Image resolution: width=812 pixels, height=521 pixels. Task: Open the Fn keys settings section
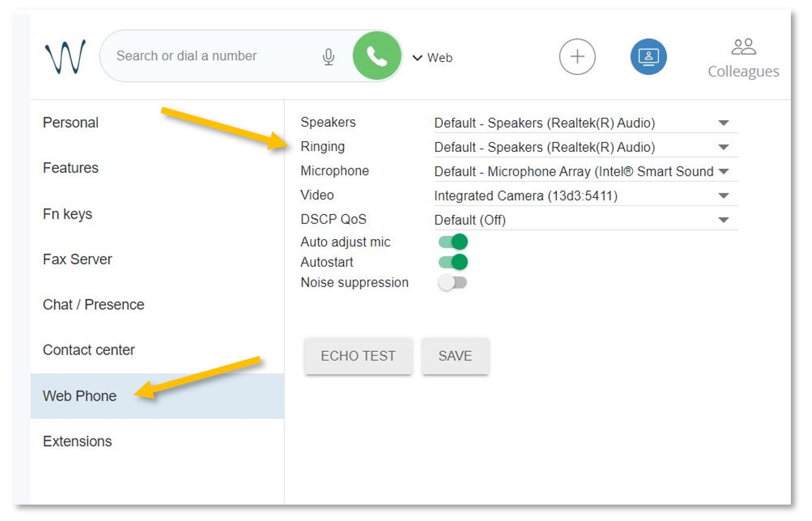(x=67, y=214)
